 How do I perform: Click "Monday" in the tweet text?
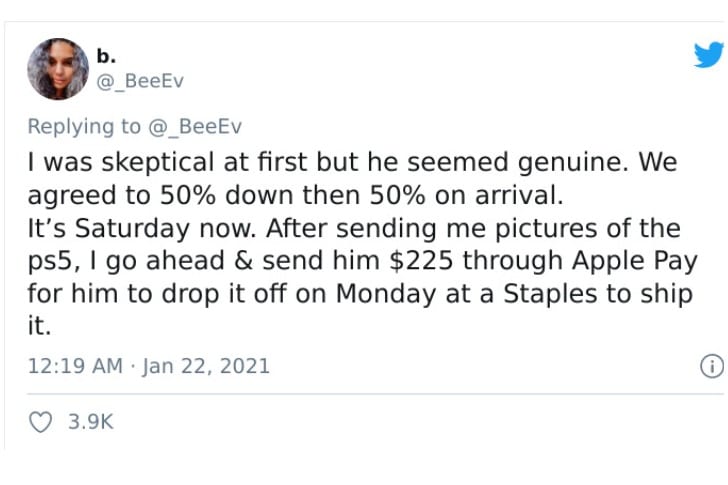point(386,294)
